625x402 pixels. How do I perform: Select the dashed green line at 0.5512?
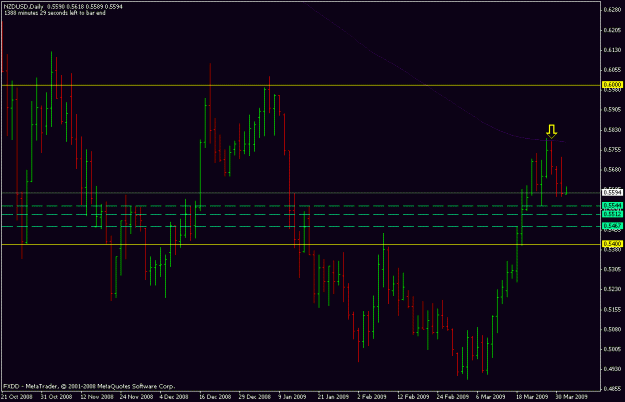pos(301,214)
